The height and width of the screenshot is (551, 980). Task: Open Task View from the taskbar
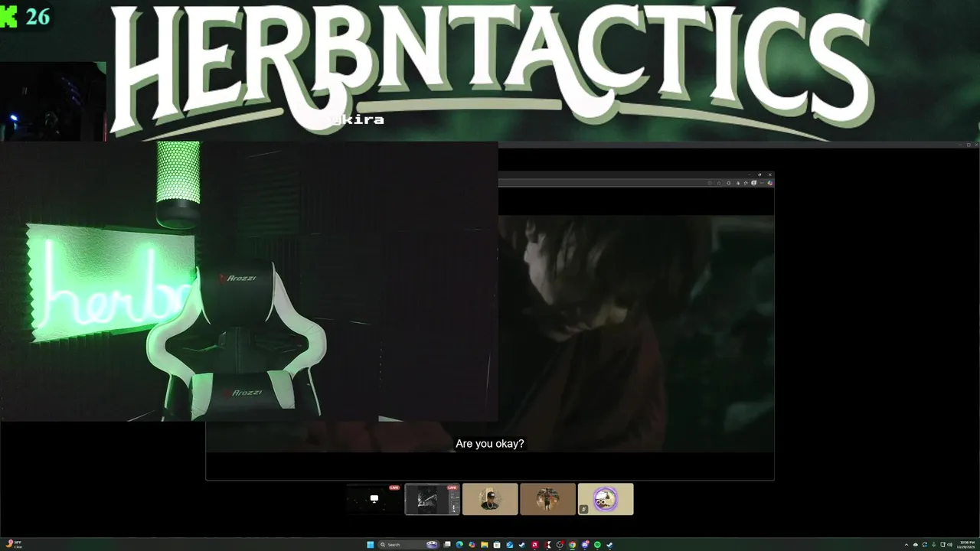[x=447, y=545]
